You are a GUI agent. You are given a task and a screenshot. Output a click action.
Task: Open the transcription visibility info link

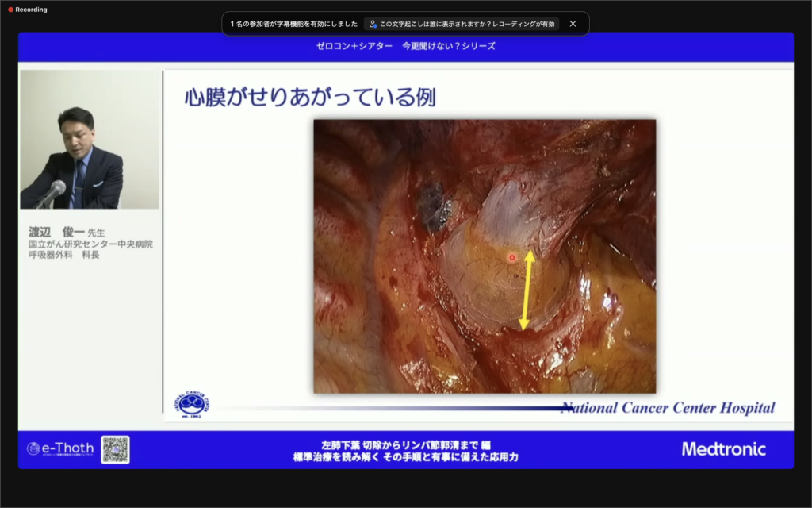click(466, 24)
